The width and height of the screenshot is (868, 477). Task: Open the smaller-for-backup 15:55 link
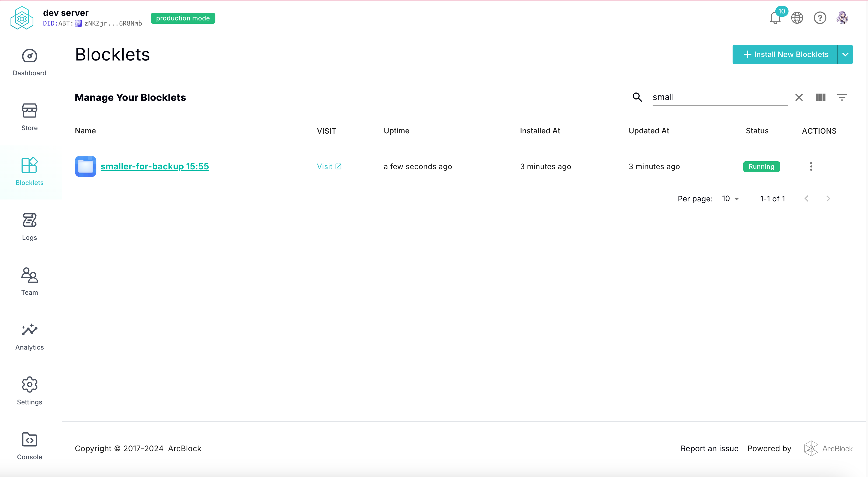[155, 166]
